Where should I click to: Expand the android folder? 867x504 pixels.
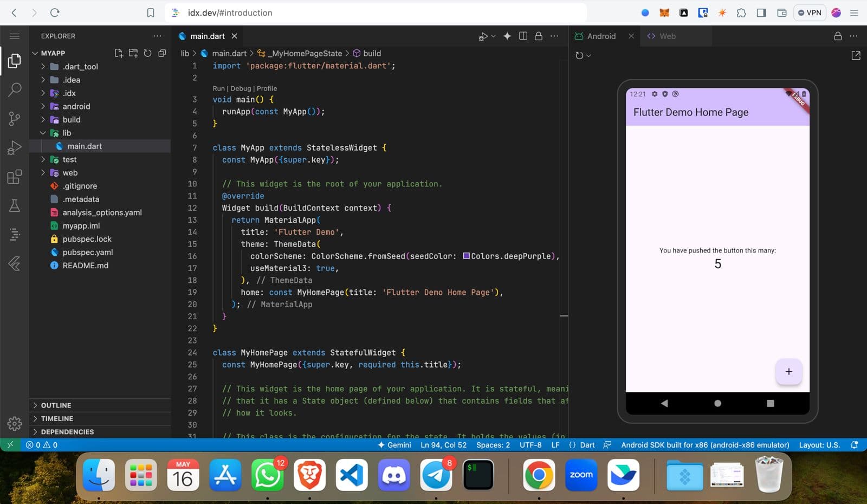(x=76, y=106)
